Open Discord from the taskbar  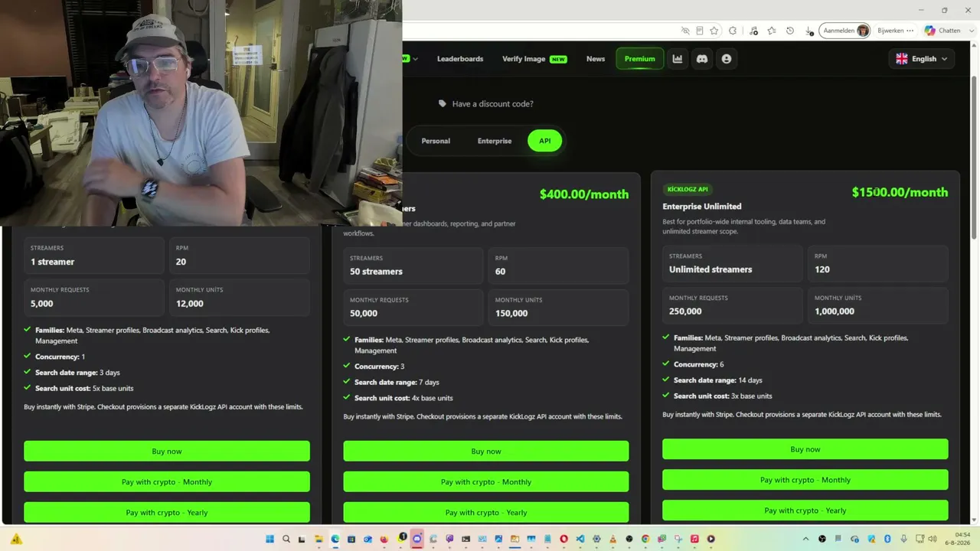click(x=417, y=539)
